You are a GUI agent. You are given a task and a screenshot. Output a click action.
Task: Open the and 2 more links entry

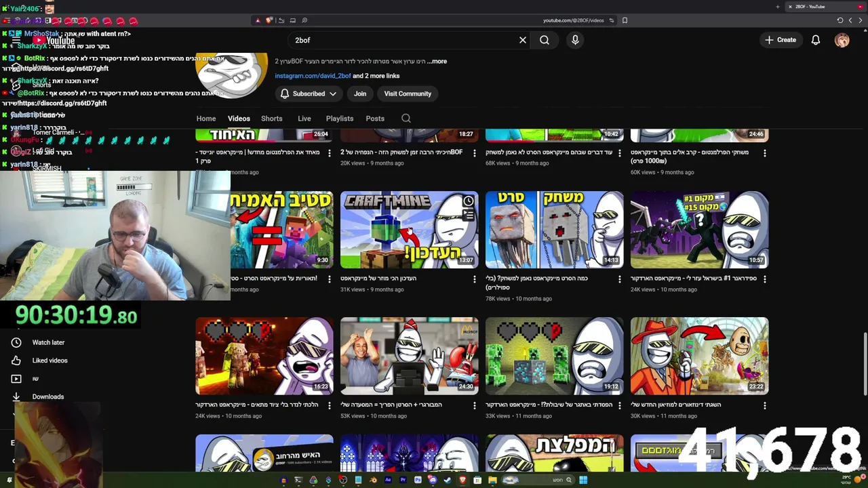pos(376,76)
